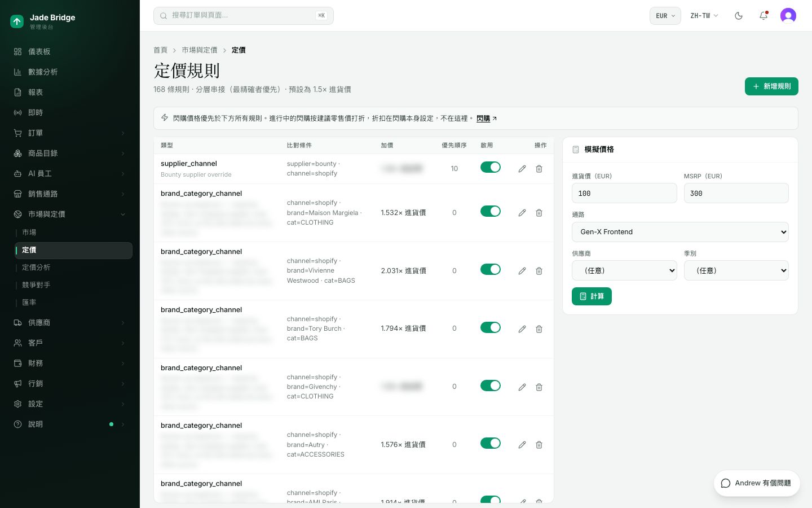
Task: Open the 設定 settings sidebar section
Action: (70, 404)
